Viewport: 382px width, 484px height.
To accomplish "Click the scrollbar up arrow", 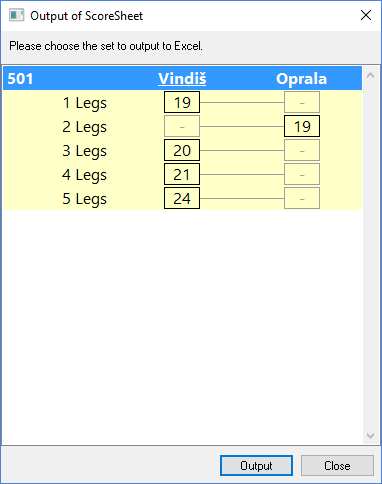I will pyautogui.click(x=370, y=75).
